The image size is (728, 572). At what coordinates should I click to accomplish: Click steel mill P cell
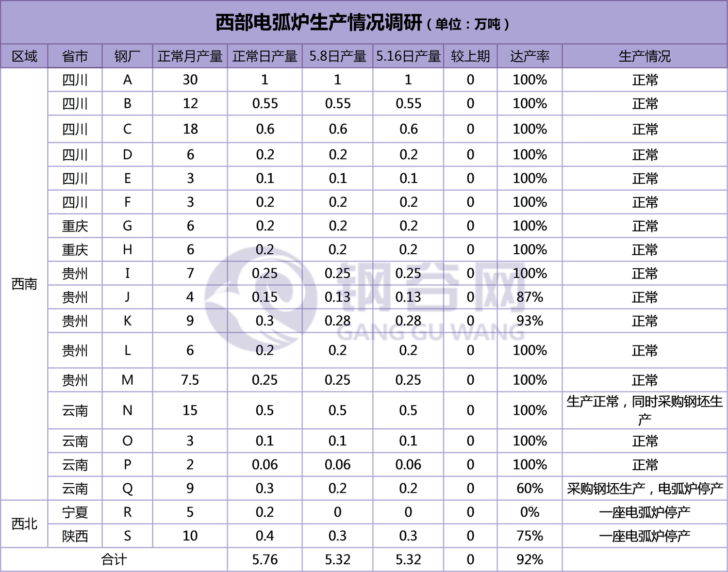(x=127, y=465)
